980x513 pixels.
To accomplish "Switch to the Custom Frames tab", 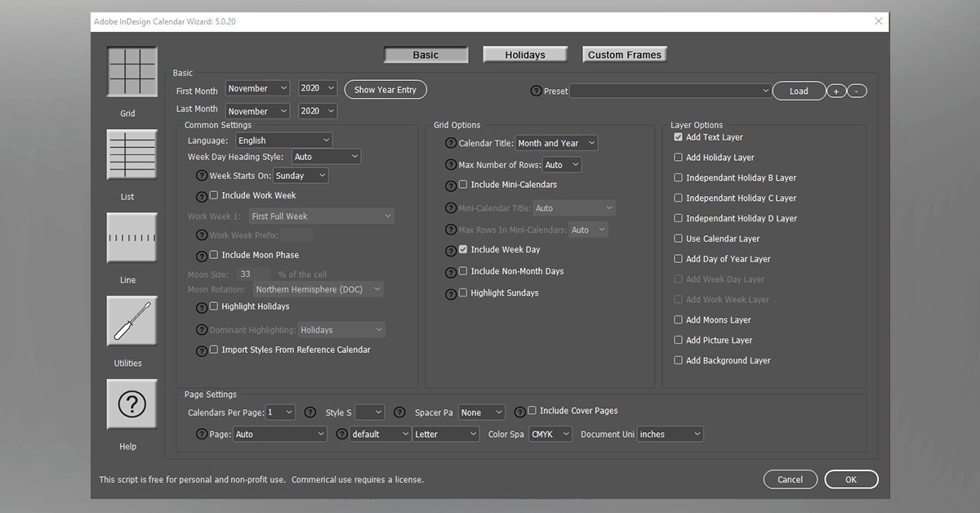I will tap(625, 55).
